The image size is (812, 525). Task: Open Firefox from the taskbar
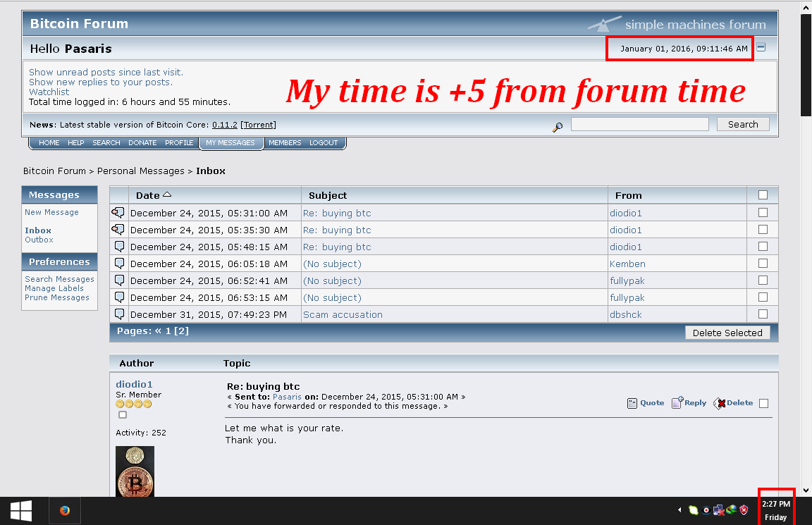(x=65, y=510)
